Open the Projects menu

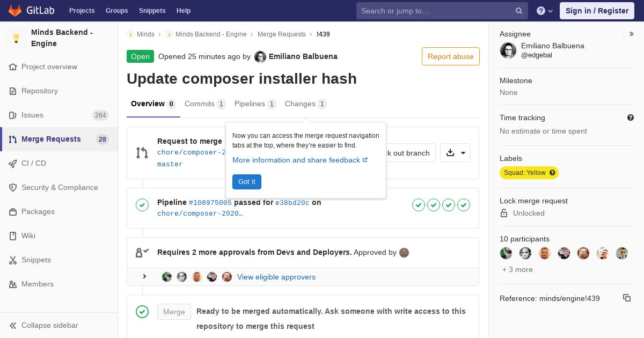click(82, 11)
